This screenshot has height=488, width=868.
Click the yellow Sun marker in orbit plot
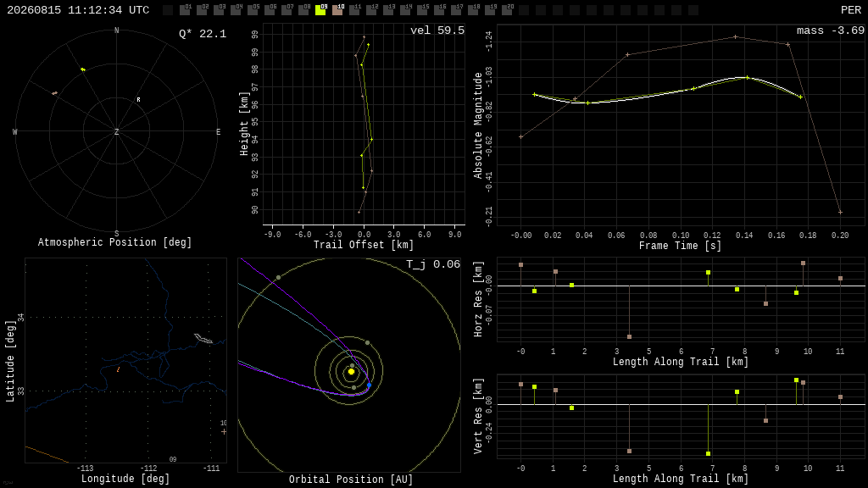click(351, 372)
